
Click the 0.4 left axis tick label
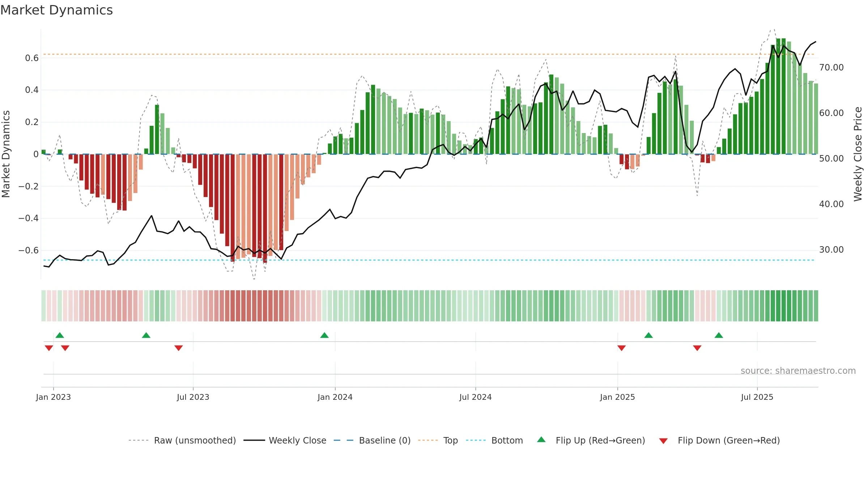tap(32, 90)
